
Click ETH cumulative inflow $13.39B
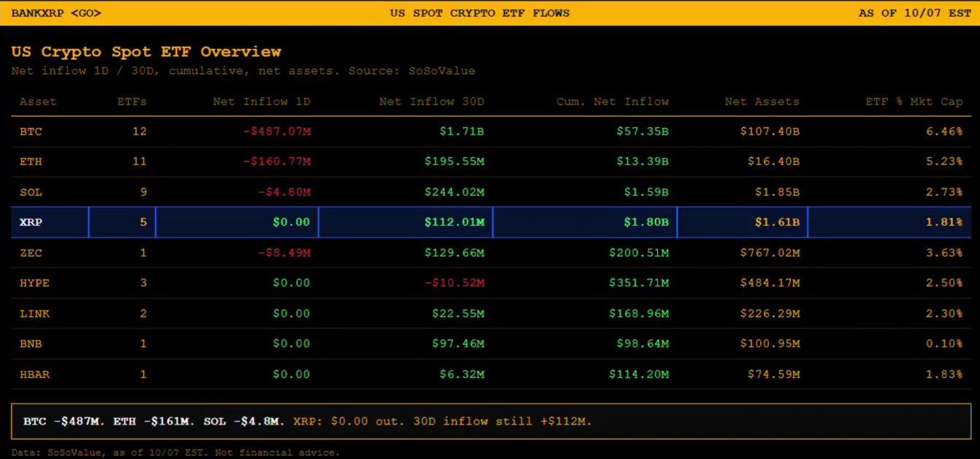coord(642,162)
